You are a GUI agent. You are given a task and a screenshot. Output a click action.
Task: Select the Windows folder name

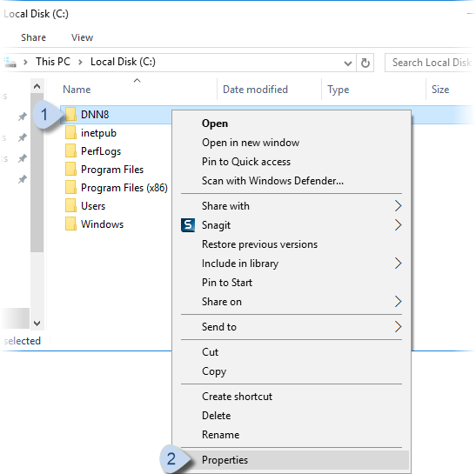coord(102,224)
